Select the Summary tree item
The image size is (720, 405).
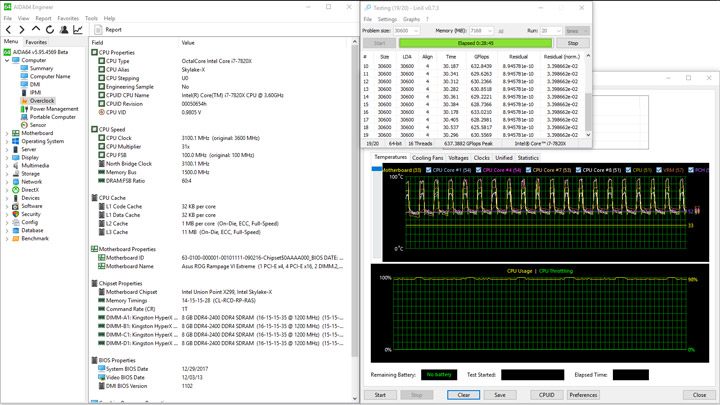click(x=41, y=68)
